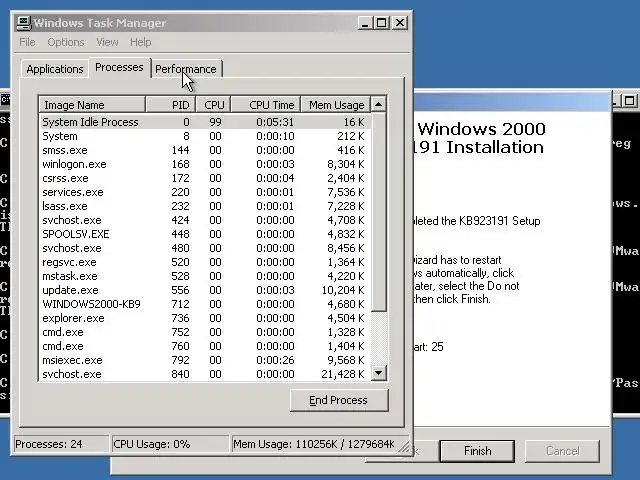Select the WINDOWS2000-KB9 process row
The width and height of the screenshot is (640, 480).
click(205, 304)
